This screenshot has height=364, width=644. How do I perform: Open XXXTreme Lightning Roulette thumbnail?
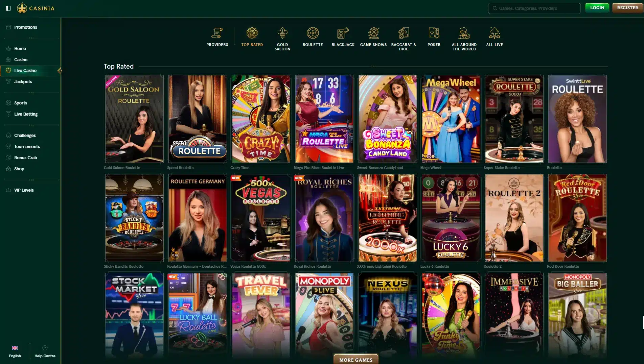388,218
